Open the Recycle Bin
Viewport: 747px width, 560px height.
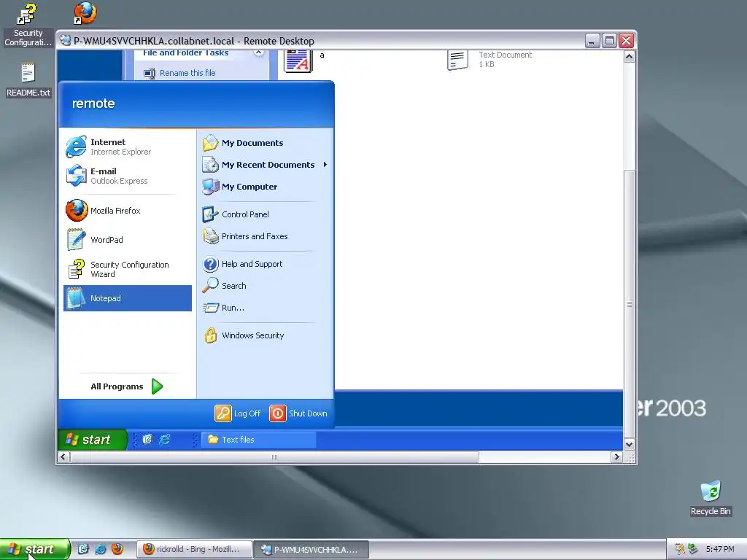point(711,498)
